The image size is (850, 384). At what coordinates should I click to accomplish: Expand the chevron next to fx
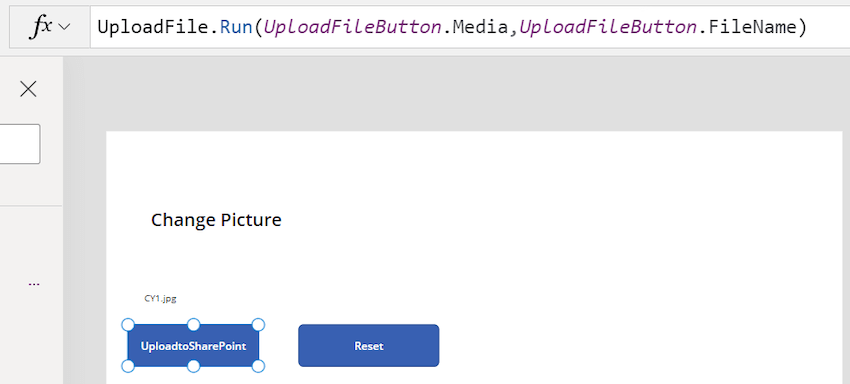pyautogui.click(x=64, y=27)
